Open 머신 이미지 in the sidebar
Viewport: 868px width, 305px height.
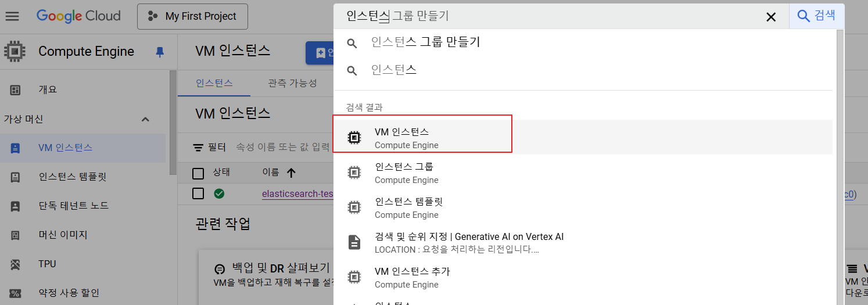coord(63,235)
